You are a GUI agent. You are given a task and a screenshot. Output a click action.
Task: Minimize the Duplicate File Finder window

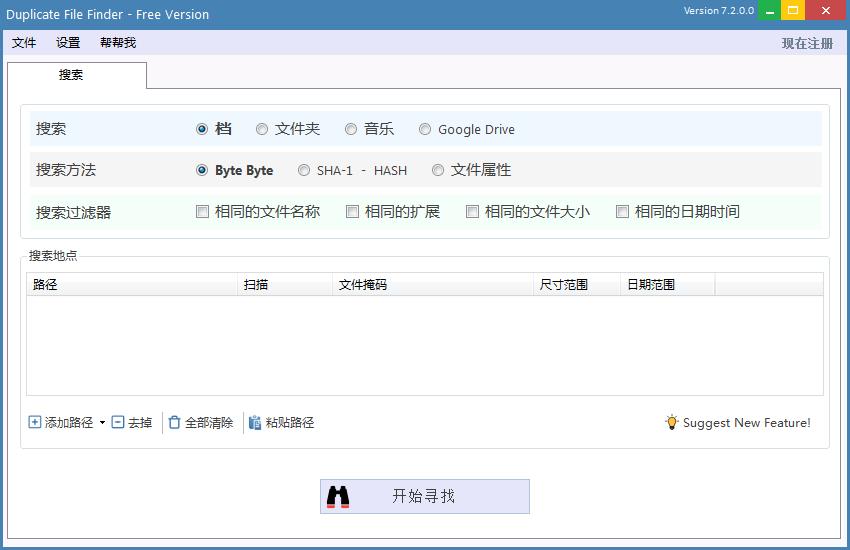pos(769,10)
